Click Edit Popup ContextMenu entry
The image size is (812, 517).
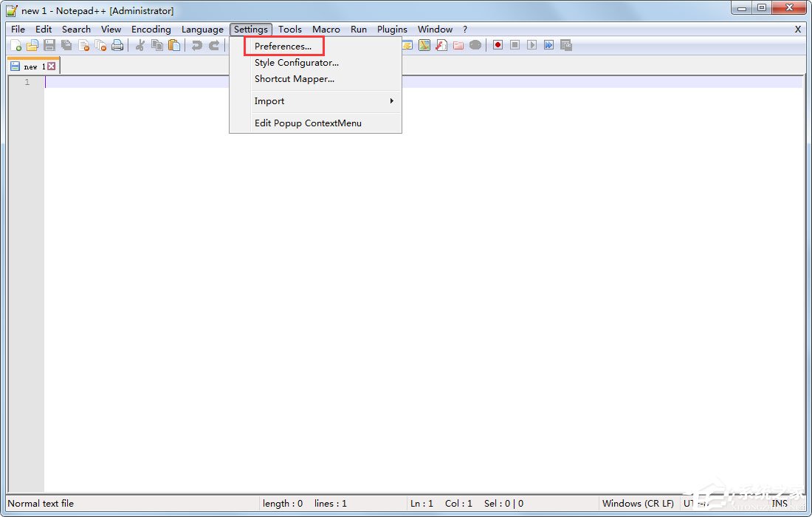307,123
